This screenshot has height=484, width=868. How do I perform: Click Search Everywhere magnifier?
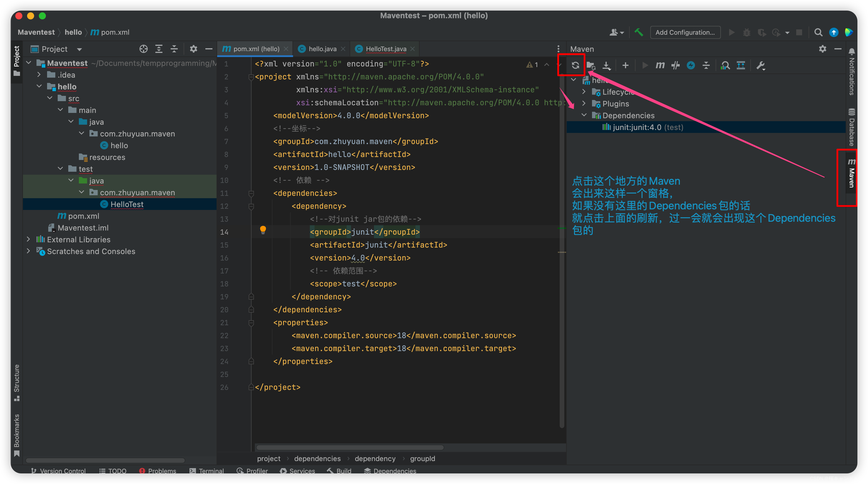tap(818, 32)
